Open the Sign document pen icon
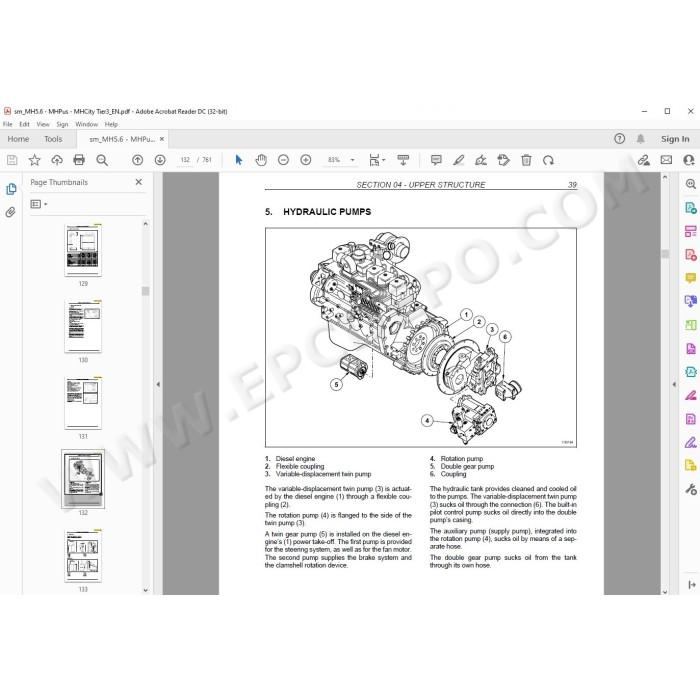 tap(481, 160)
